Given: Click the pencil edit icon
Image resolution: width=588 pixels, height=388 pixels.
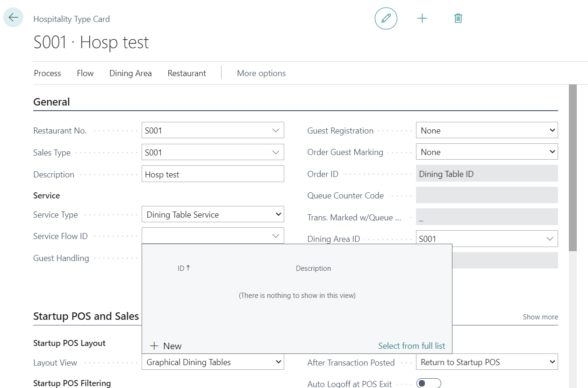Looking at the screenshot, I should click(x=386, y=18).
